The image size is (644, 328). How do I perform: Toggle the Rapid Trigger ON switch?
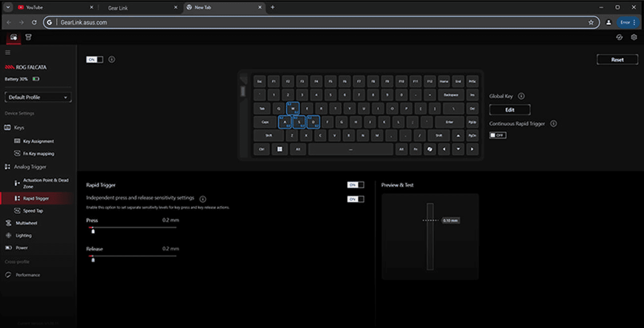click(x=355, y=185)
